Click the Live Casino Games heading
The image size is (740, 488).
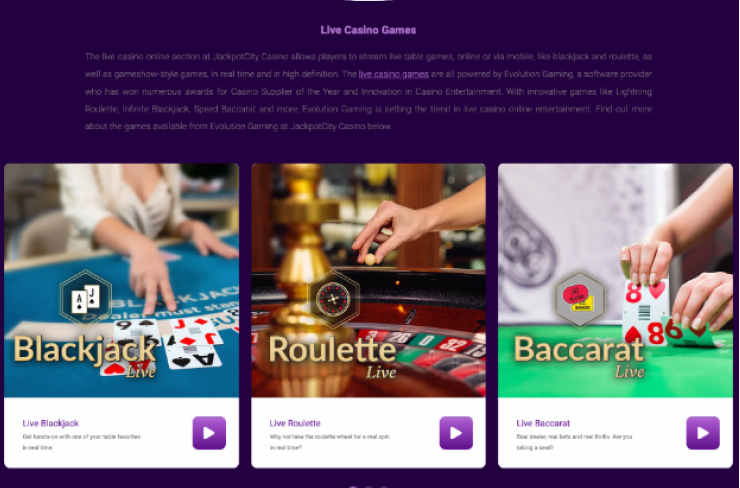click(x=368, y=30)
